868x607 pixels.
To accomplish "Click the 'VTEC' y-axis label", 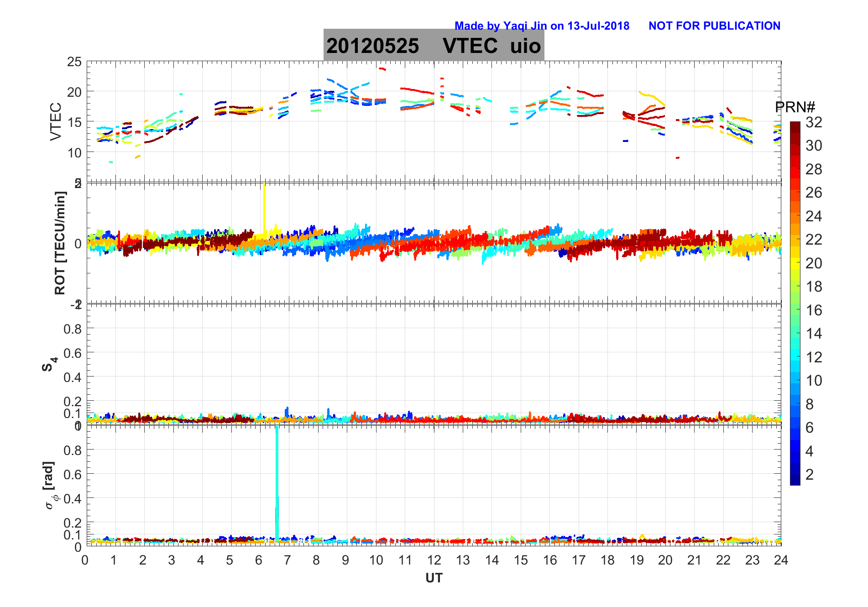I will tap(55, 121).
